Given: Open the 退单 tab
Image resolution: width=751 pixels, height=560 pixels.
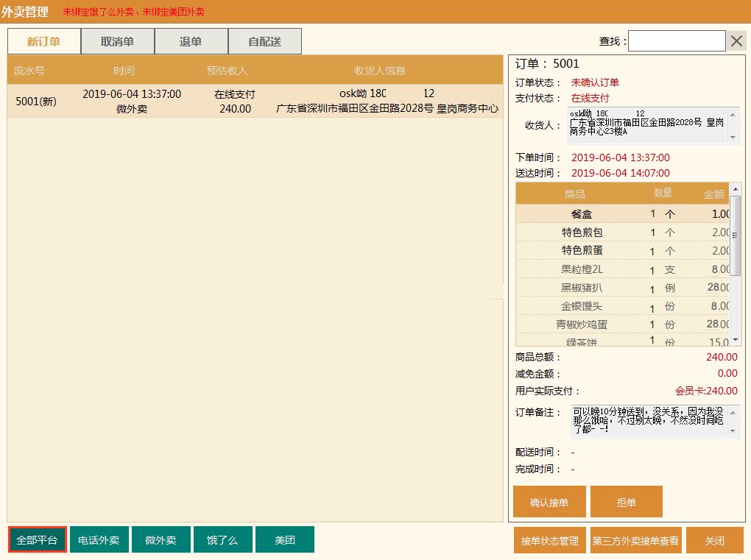Looking at the screenshot, I should (x=191, y=42).
